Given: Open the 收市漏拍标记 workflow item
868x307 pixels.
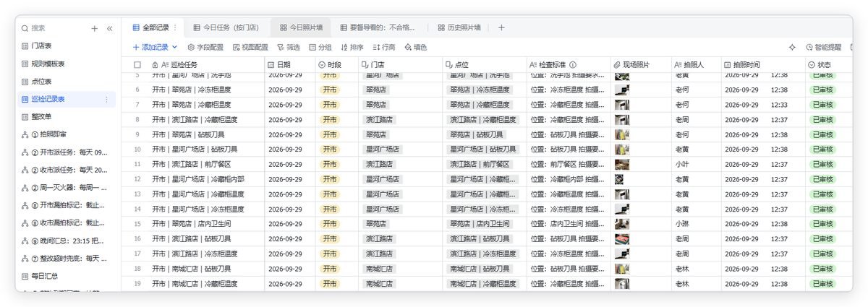Looking at the screenshot, I should pos(65,222).
